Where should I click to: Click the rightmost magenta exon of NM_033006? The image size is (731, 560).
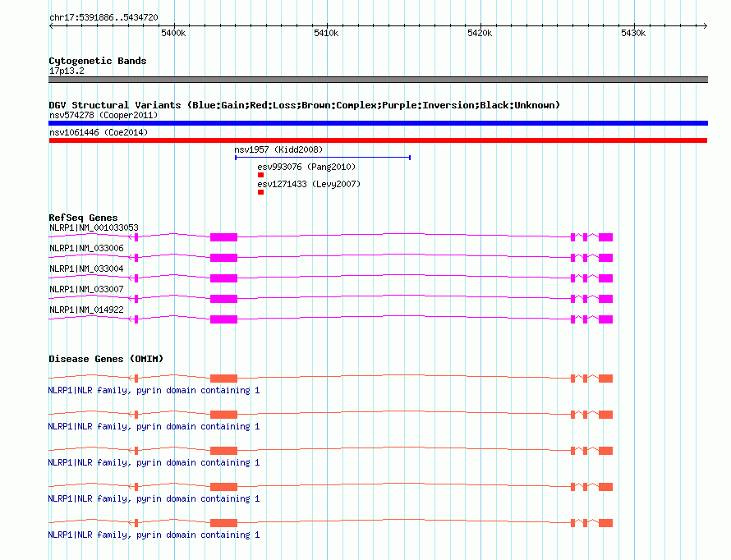(605, 258)
